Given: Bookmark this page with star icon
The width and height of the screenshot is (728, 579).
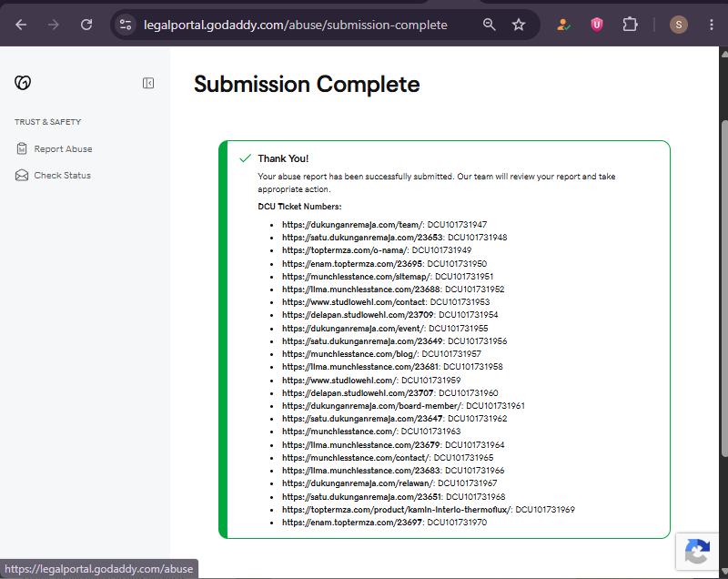Looking at the screenshot, I should 519,25.
